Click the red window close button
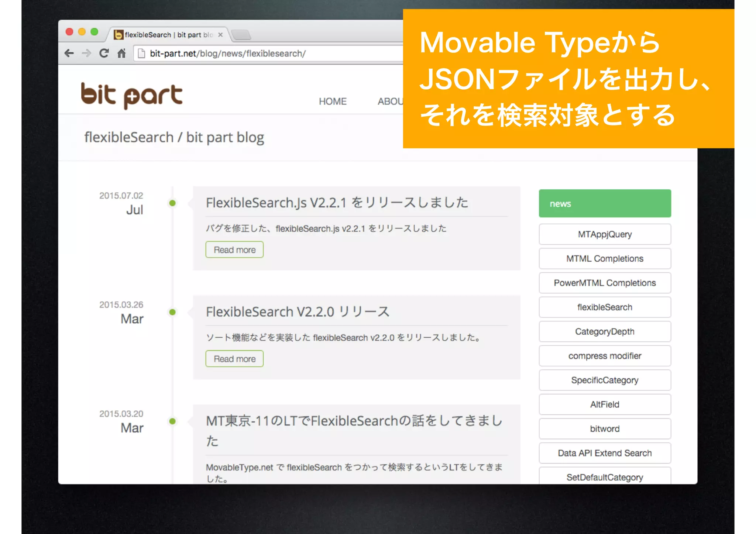Image resolution: width=756 pixels, height=534 pixels. coord(69,32)
